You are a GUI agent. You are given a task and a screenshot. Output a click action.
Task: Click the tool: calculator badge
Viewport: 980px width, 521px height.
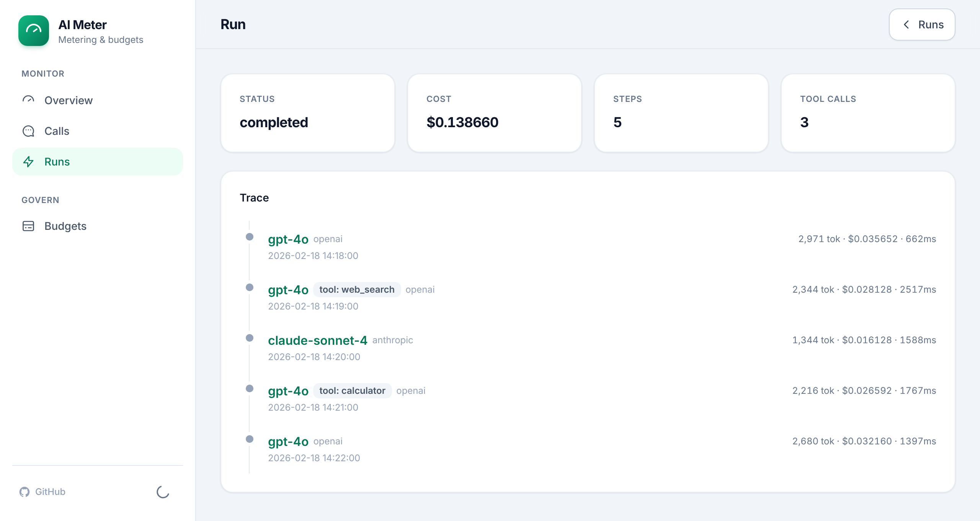352,391
